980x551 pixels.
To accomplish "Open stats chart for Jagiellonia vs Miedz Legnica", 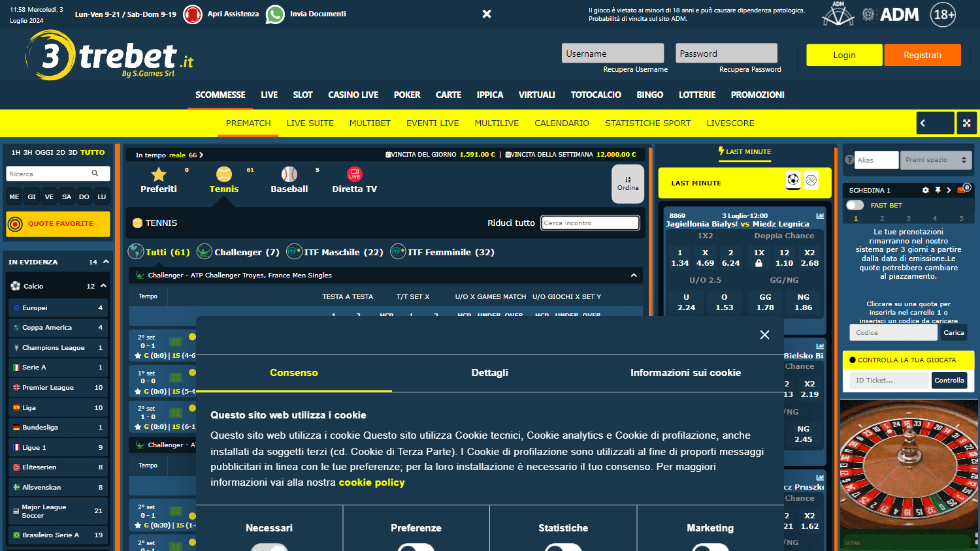I will [x=820, y=215].
